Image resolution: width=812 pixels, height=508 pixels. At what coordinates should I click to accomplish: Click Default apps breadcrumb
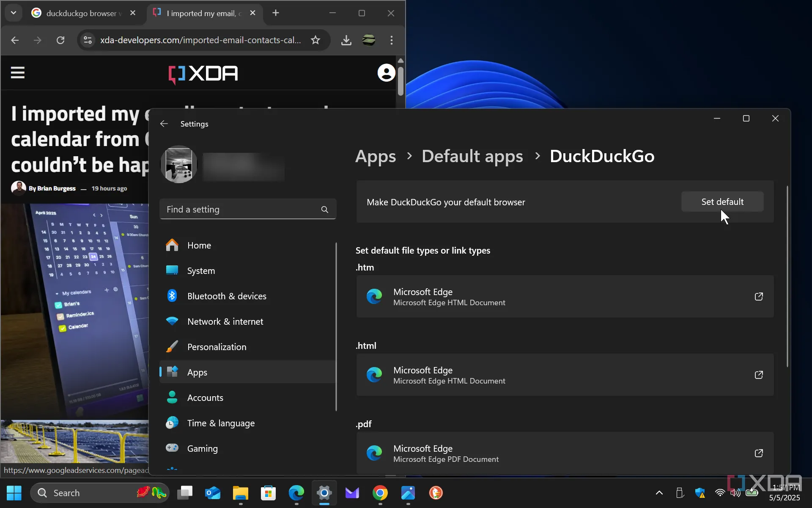[472, 156]
